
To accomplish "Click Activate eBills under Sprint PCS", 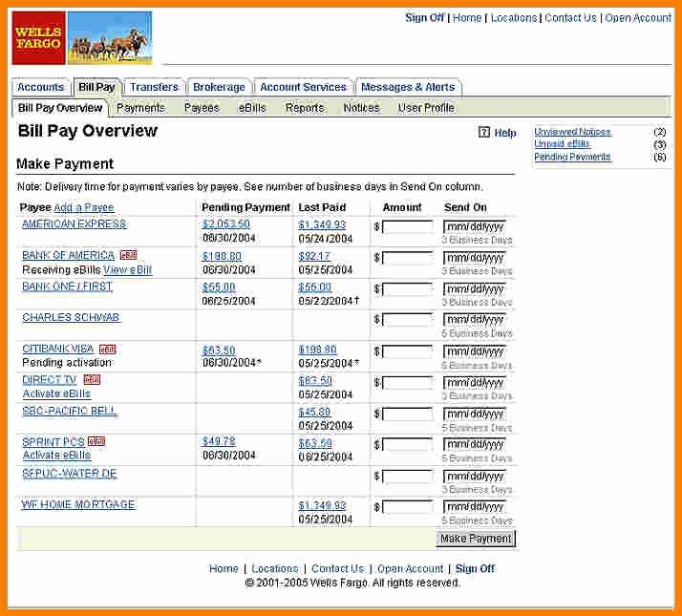I will coord(56,456).
